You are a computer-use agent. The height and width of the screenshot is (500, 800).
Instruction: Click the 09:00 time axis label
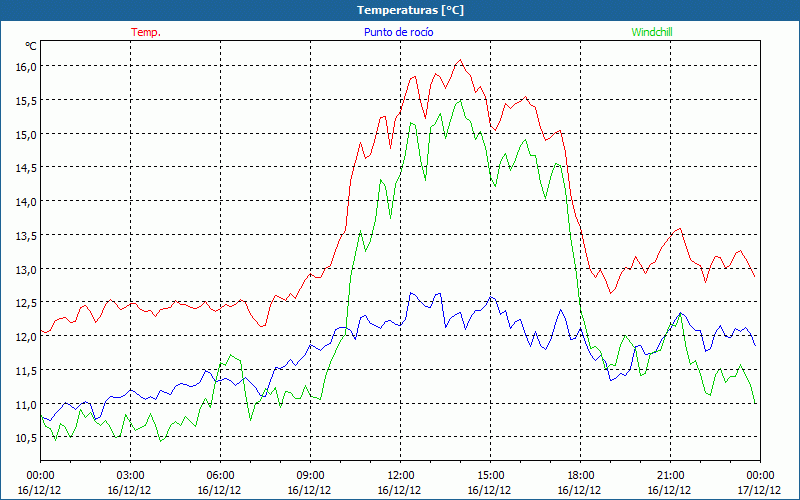point(311,476)
